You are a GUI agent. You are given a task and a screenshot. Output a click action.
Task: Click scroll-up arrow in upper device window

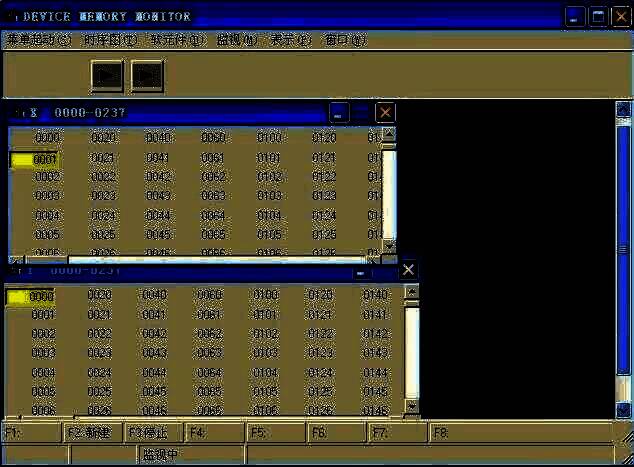389,133
